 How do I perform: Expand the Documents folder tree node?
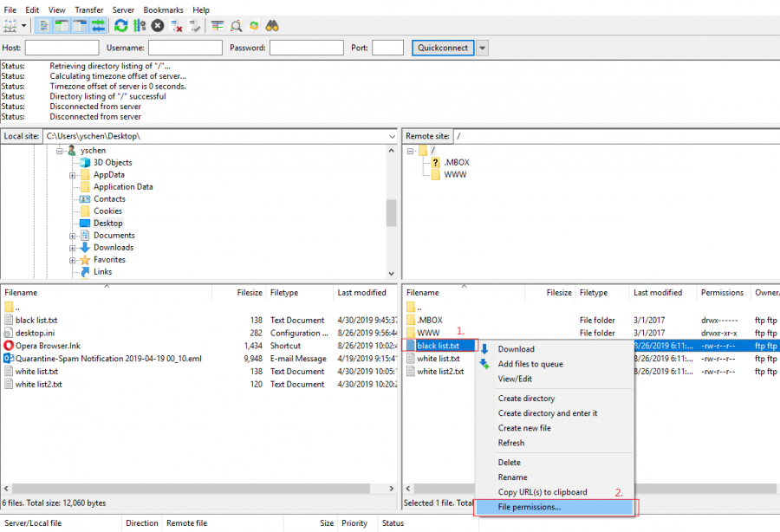click(74, 236)
